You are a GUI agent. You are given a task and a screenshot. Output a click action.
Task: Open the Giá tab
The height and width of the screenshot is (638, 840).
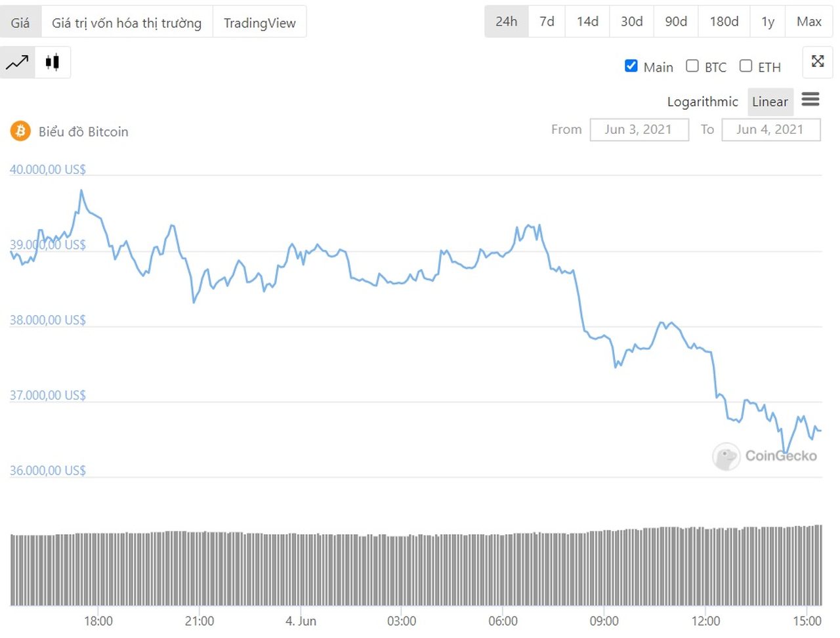pyautogui.click(x=20, y=22)
